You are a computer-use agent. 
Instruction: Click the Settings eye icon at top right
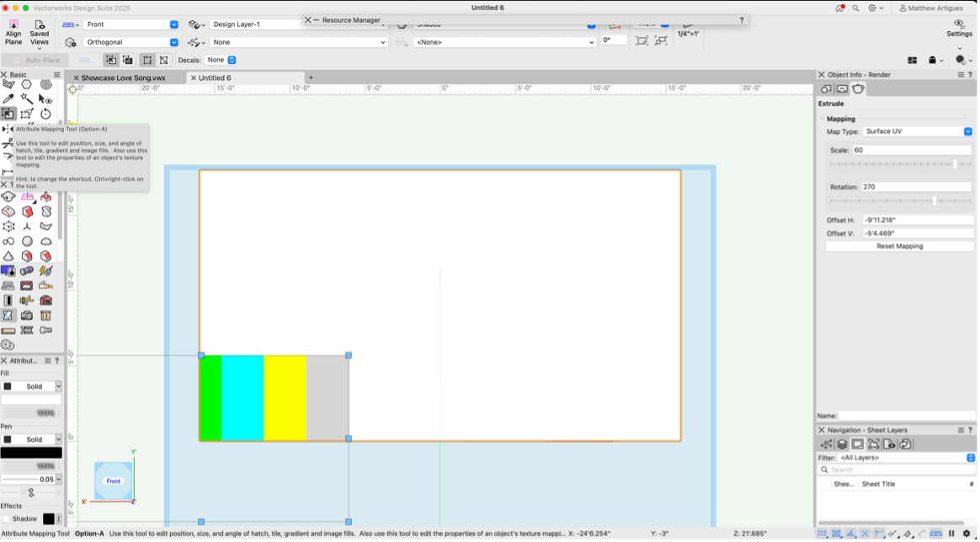coord(959,24)
